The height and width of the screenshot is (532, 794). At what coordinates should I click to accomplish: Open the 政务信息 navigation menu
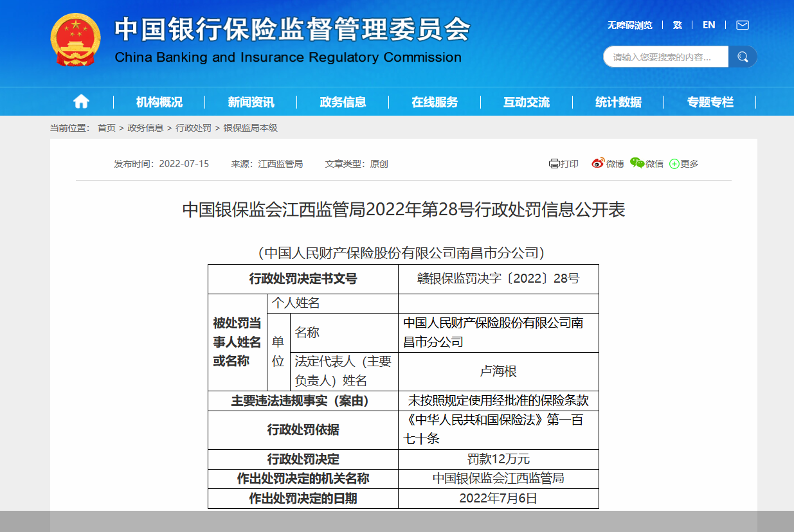pos(341,101)
